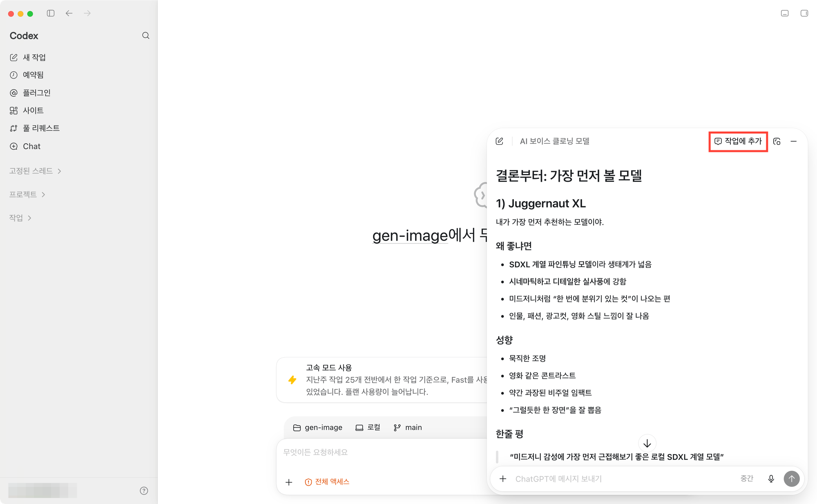Open search in the Codex sidebar

pyautogui.click(x=145, y=36)
